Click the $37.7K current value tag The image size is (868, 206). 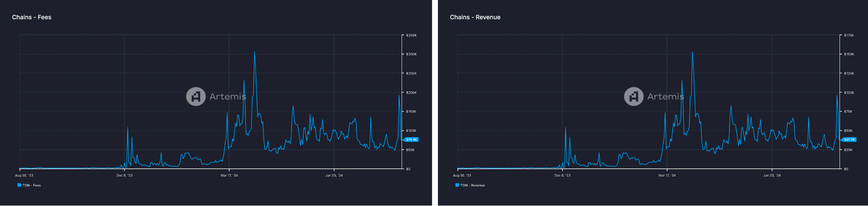[x=849, y=140]
